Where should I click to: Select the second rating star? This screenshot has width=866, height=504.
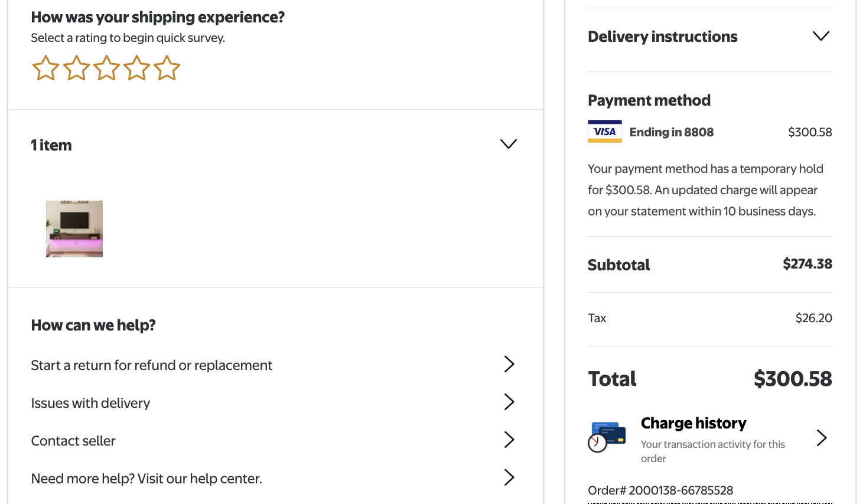click(76, 68)
